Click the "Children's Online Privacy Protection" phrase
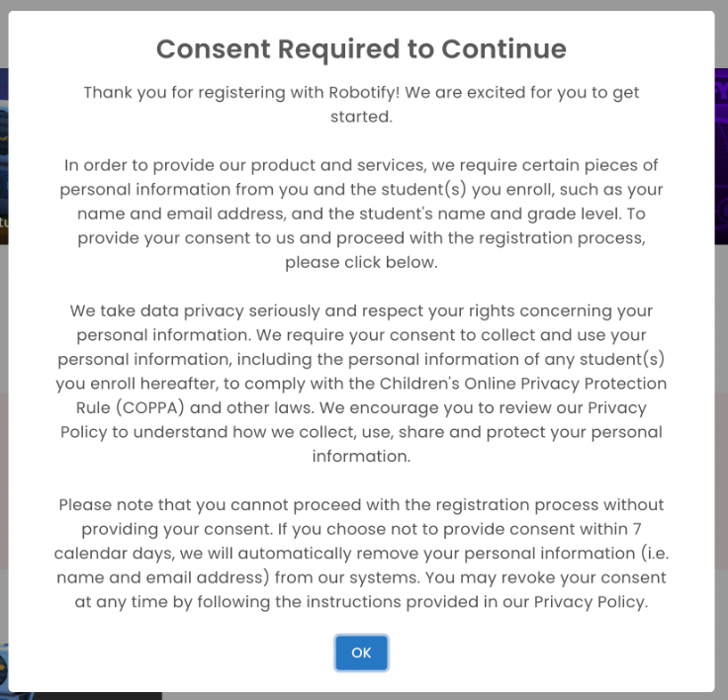 [x=523, y=384]
